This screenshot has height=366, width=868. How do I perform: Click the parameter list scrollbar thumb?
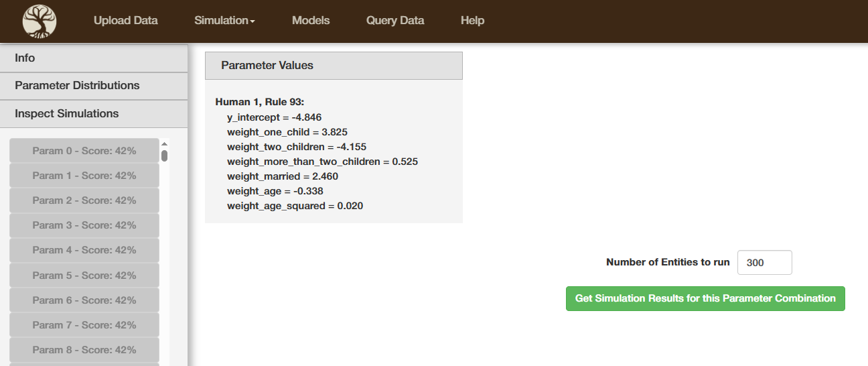164,156
